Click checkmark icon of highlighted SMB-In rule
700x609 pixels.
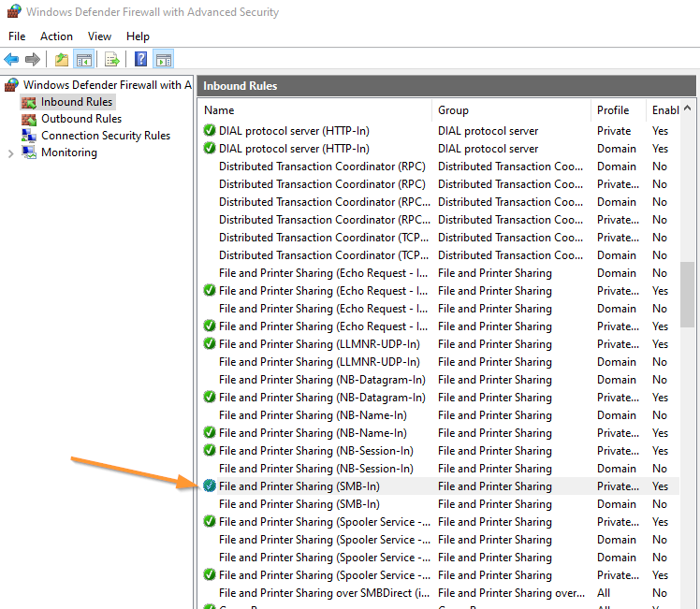[x=210, y=486]
